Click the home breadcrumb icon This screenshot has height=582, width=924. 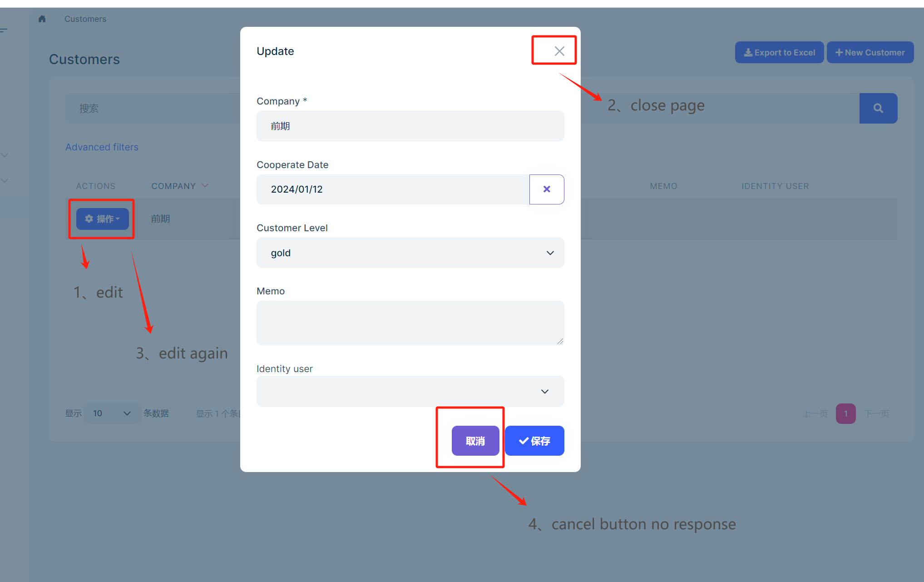click(42, 19)
